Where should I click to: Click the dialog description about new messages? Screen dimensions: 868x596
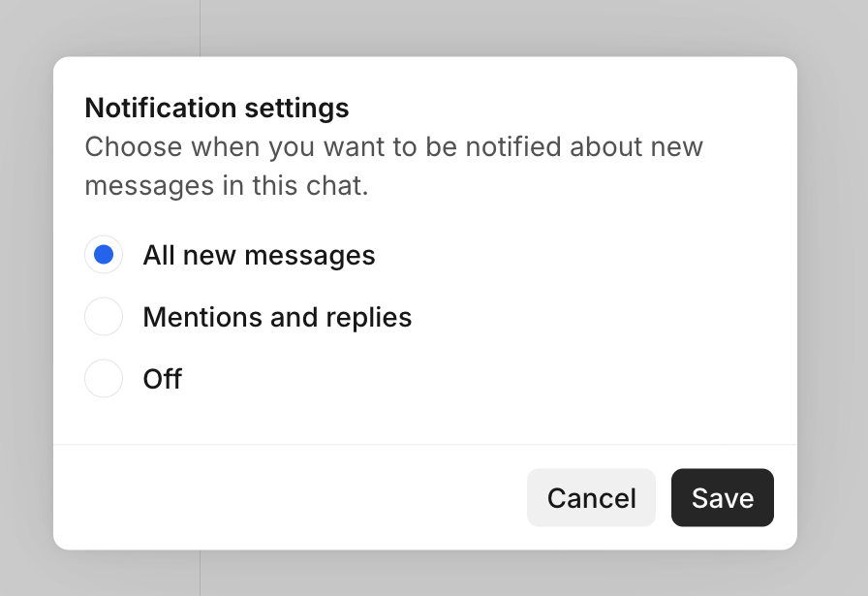[393, 166]
